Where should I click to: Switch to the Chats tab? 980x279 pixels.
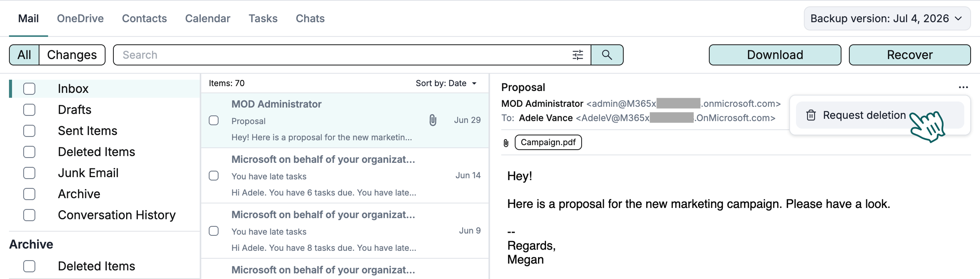click(310, 18)
